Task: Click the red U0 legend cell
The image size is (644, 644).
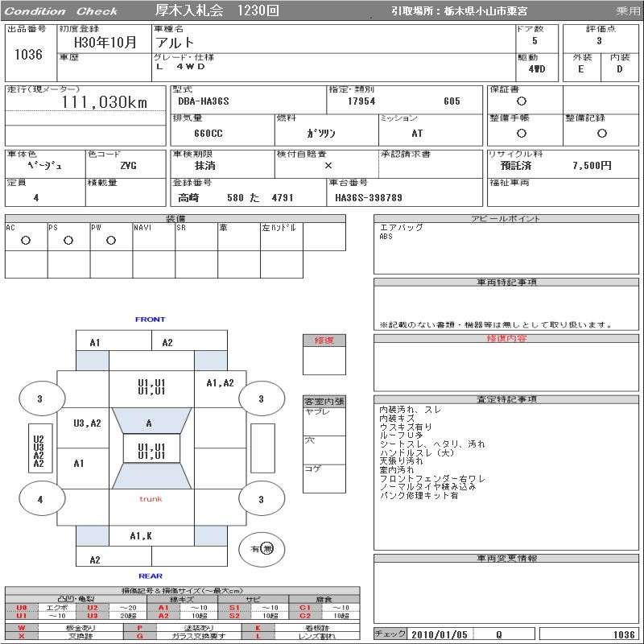Action: [22, 608]
